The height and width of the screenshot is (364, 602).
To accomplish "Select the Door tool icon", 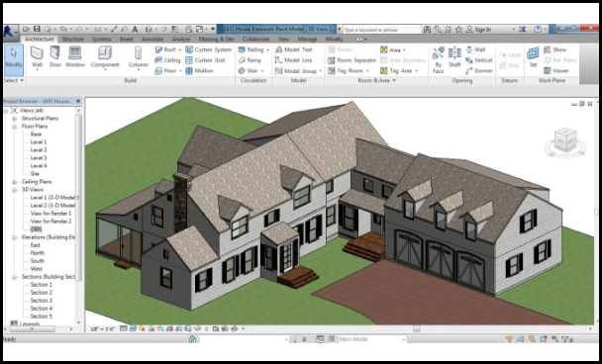I will click(55, 57).
